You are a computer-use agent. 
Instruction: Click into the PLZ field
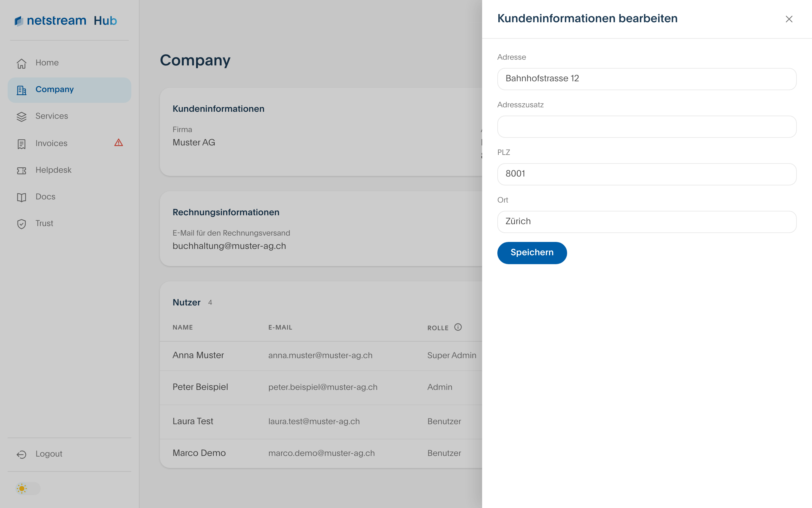coord(646,174)
